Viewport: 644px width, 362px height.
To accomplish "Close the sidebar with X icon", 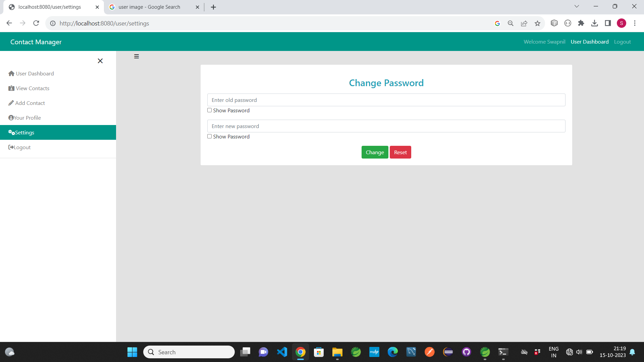I will [x=100, y=61].
